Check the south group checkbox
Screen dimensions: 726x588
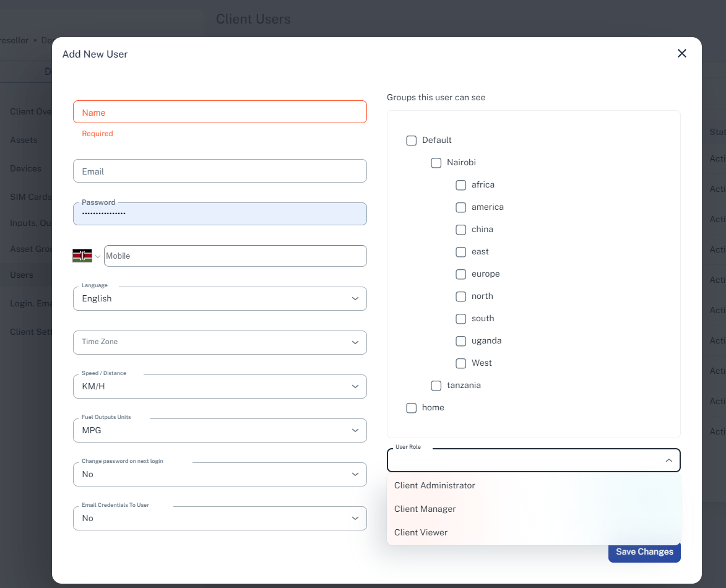pos(460,319)
